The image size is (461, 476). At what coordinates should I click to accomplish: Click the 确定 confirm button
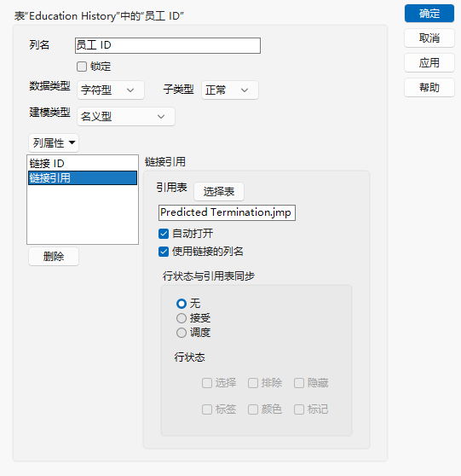click(429, 14)
